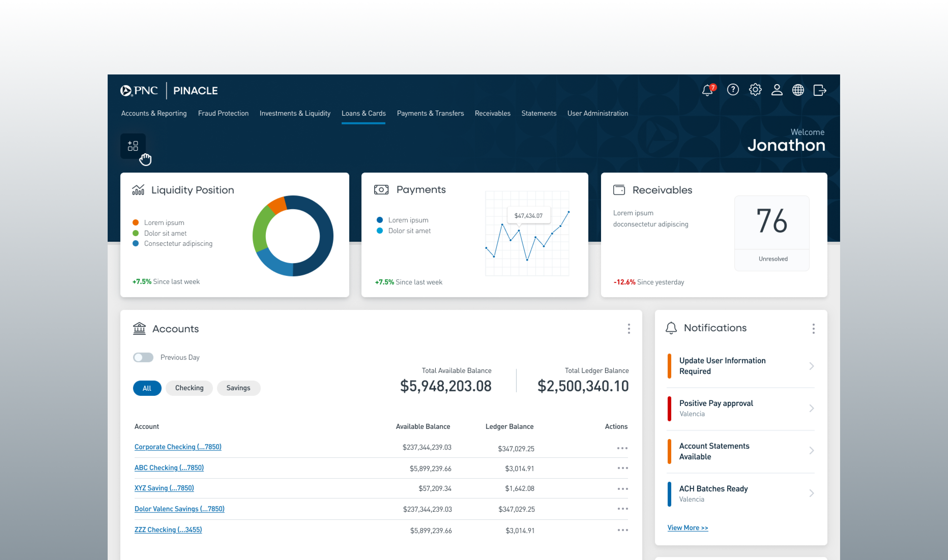
Task: Open the settings gear icon
Action: [x=755, y=90]
